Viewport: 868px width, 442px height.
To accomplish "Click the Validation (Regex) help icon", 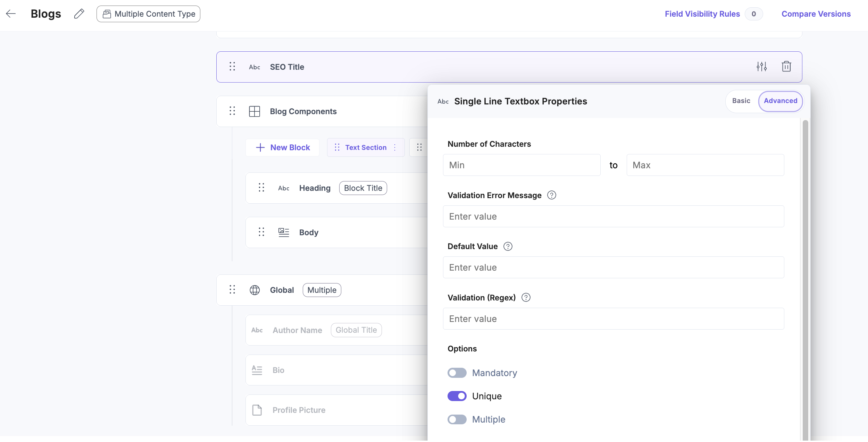I will 526,298.
